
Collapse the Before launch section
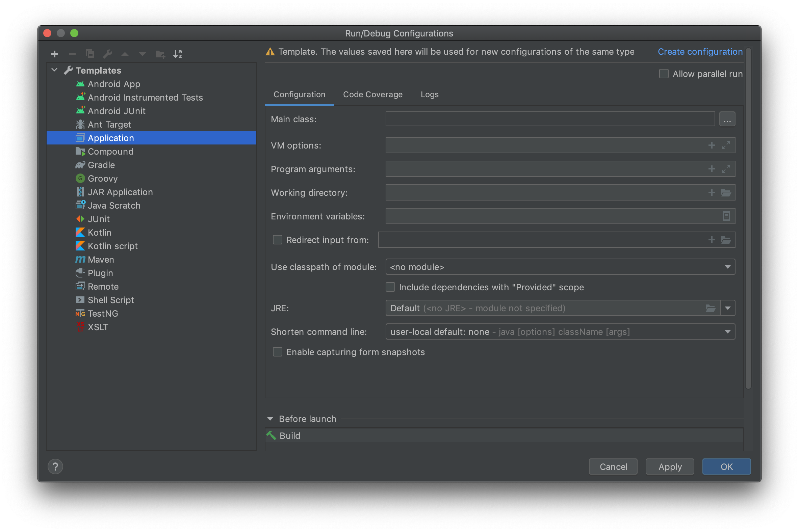coord(270,419)
